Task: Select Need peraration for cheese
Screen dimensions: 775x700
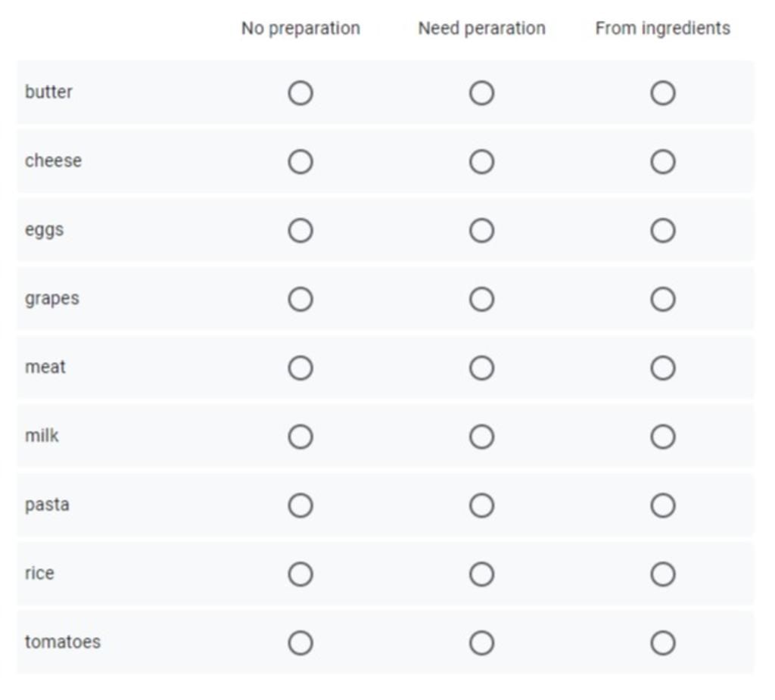Action: 482,162
